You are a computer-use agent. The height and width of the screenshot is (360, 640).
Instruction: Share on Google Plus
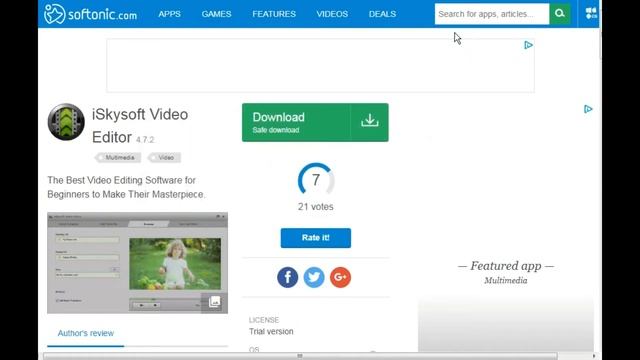tap(340, 277)
